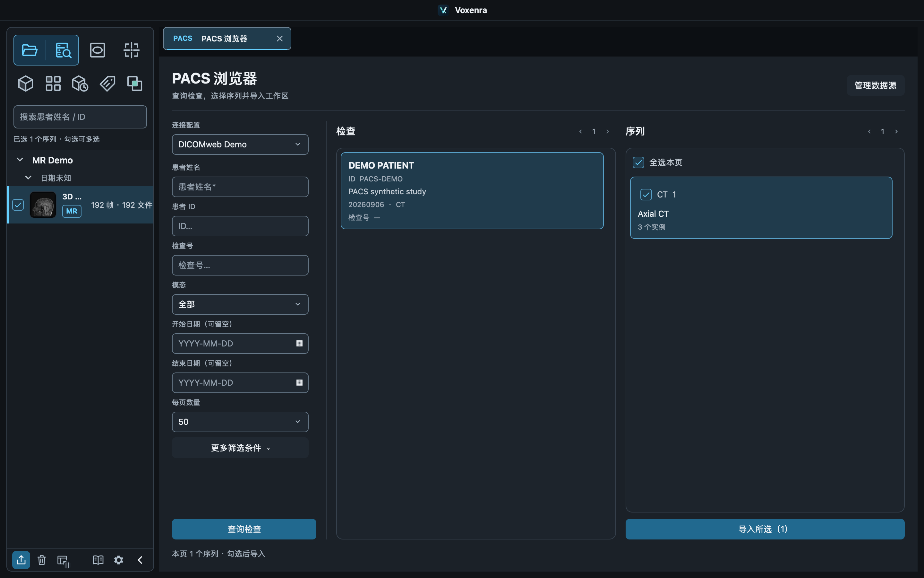Collapse the sidebar with the left arrow
The width and height of the screenshot is (924, 578).
[140, 560]
